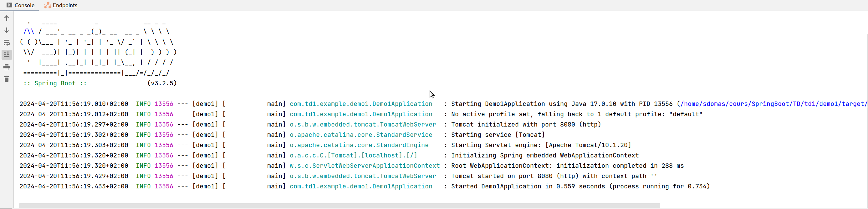Click the o.apache.catalina.core.StandardEngine logger name
The height and width of the screenshot is (209, 868).
point(359,145)
